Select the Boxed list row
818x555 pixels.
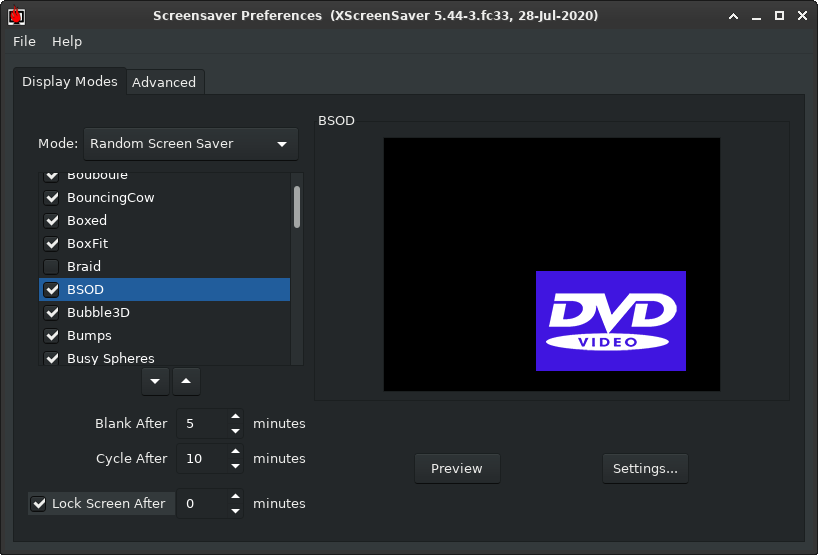point(164,221)
